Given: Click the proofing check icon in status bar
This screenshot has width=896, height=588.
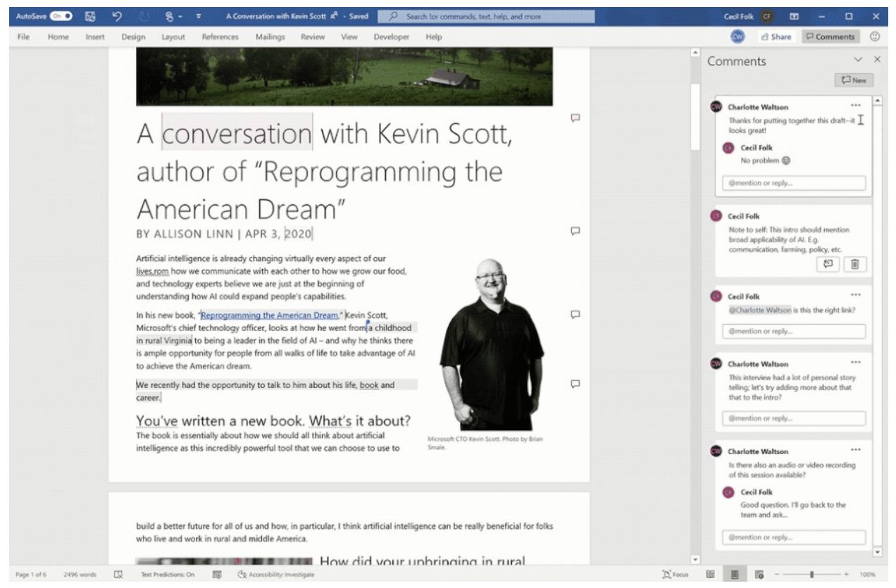Looking at the screenshot, I should pyautogui.click(x=118, y=575).
